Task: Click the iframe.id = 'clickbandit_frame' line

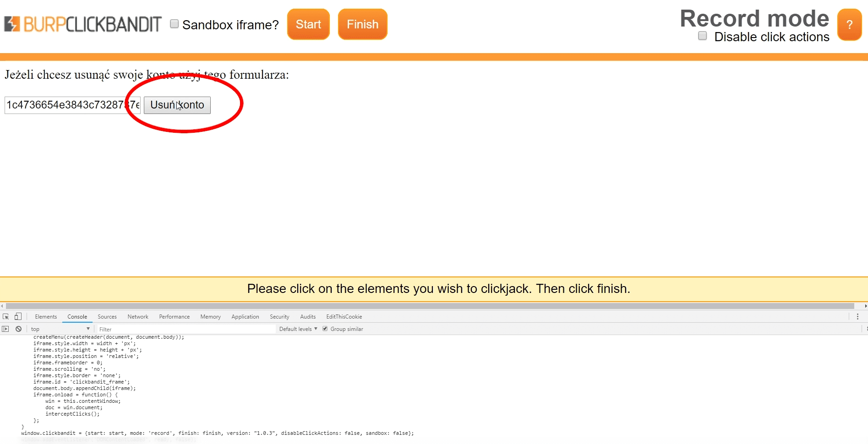Action: (82, 382)
